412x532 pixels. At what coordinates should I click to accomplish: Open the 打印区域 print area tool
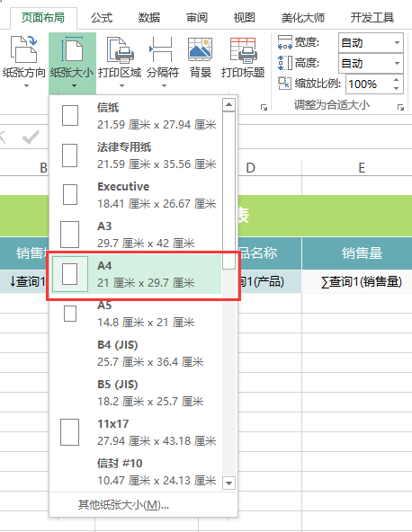(x=120, y=61)
